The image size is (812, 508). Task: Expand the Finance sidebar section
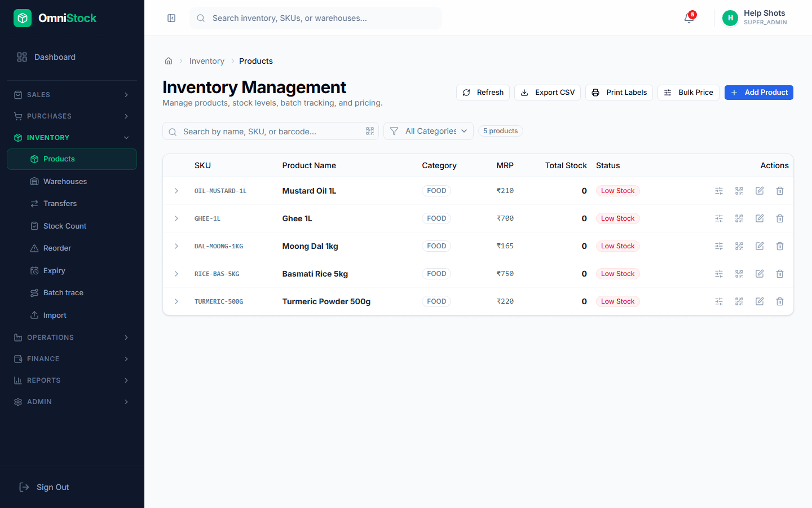pyautogui.click(x=72, y=359)
